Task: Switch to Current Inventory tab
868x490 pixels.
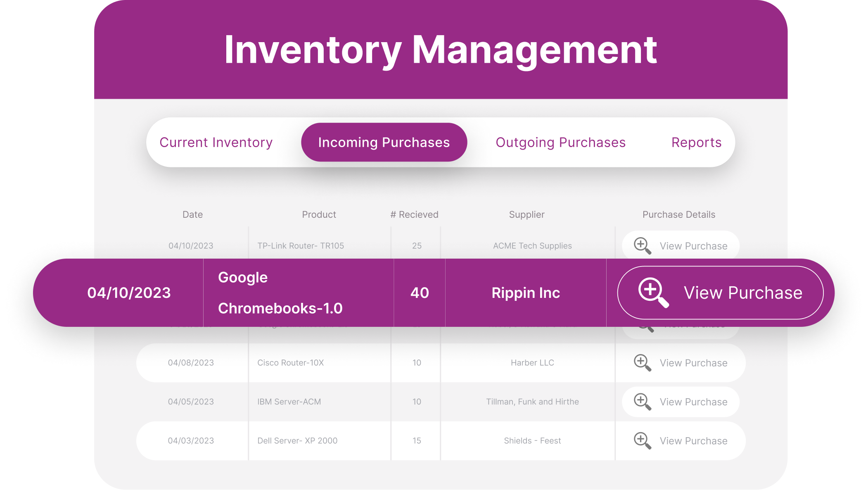Action: pyautogui.click(x=216, y=143)
